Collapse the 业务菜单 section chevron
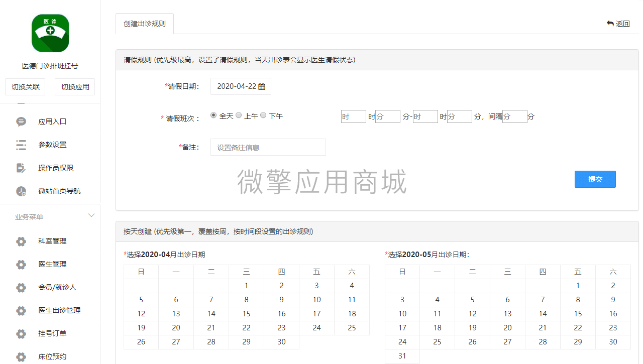Image resolution: width=643 pixels, height=364 pixels. pos(91,215)
